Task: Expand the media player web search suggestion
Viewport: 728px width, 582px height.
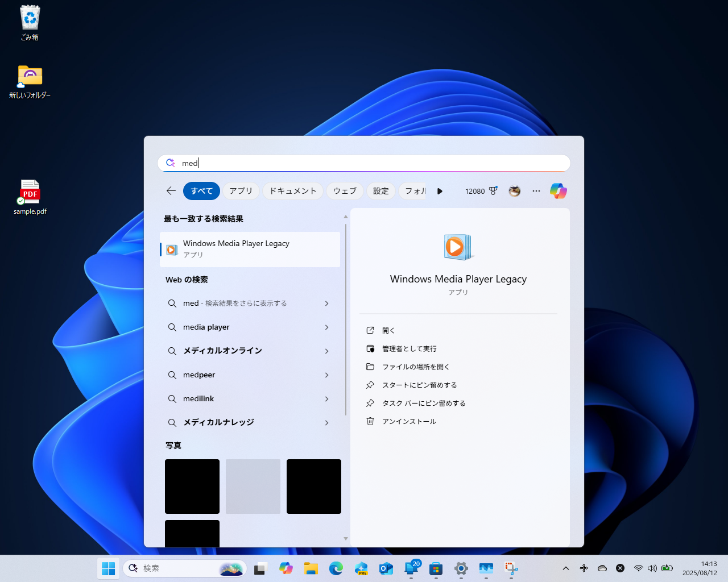Action: click(250, 327)
